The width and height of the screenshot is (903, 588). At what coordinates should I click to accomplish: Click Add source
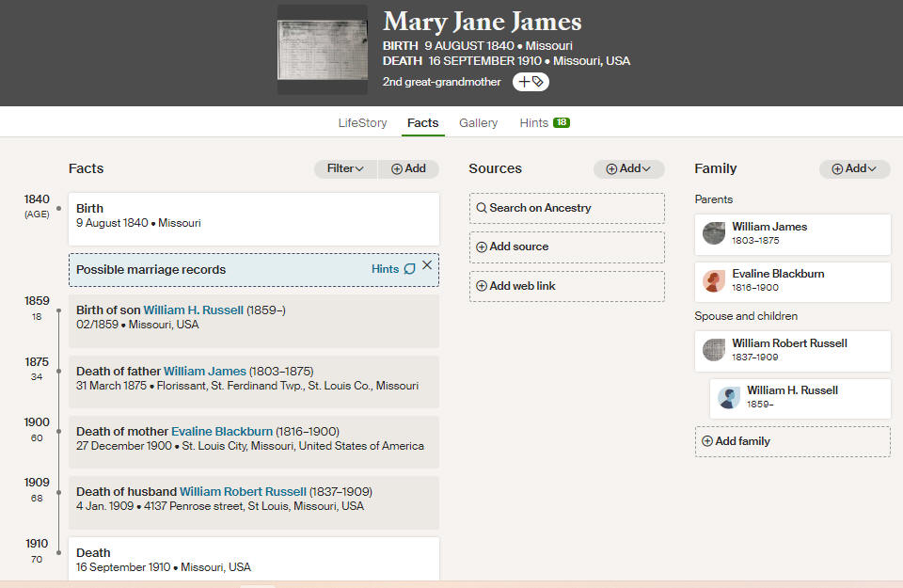(566, 247)
